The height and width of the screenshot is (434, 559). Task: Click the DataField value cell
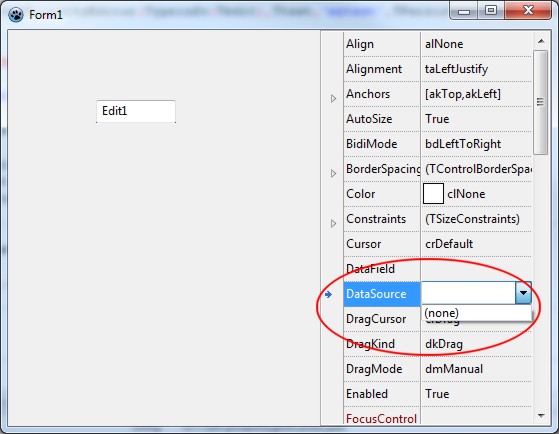(x=476, y=269)
